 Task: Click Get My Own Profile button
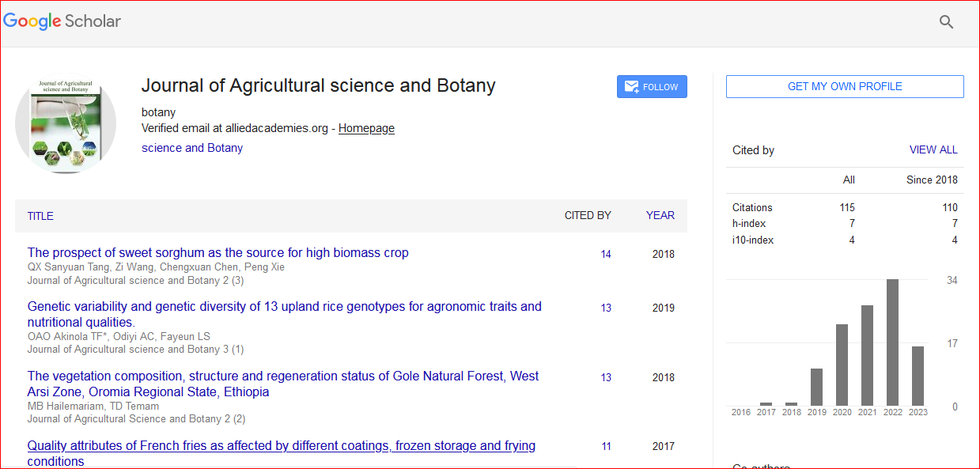coord(844,87)
